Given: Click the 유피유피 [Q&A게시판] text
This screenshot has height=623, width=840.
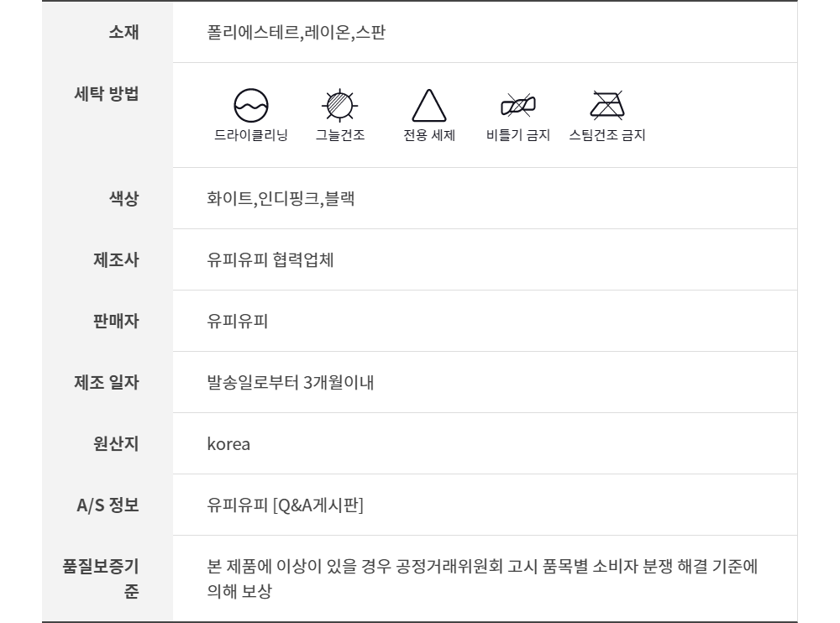Looking at the screenshot, I should point(286,505).
